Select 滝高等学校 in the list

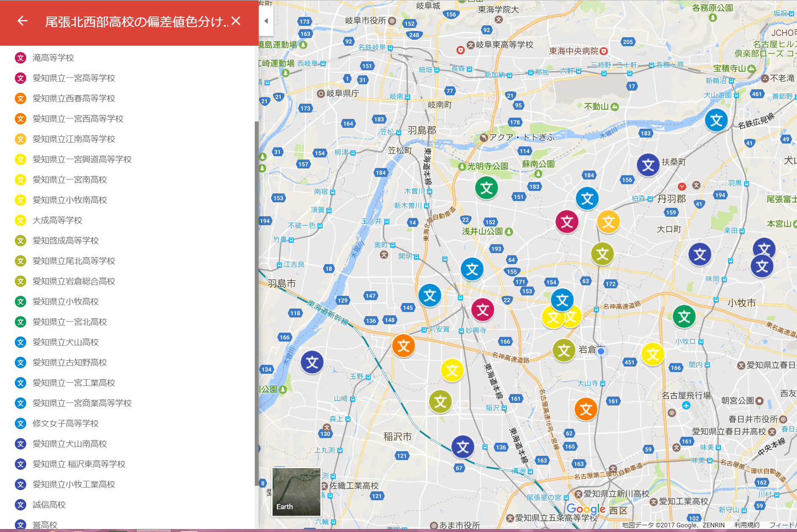pyautogui.click(x=53, y=58)
